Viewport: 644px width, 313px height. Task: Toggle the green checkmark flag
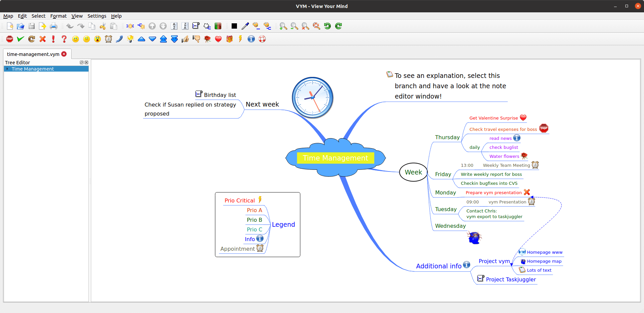[x=21, y=39]
